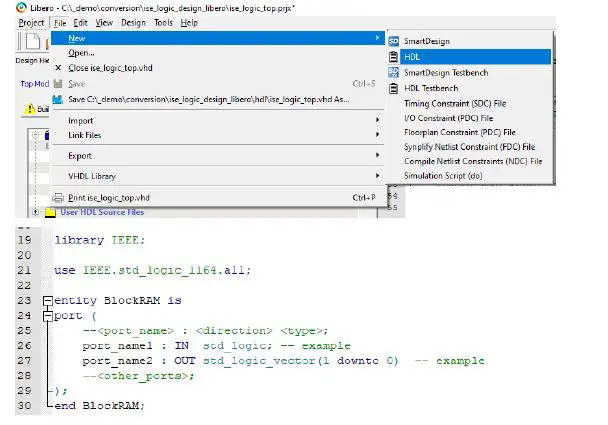Click the HDL Testbench clipboard icon

tap(393, 88)
